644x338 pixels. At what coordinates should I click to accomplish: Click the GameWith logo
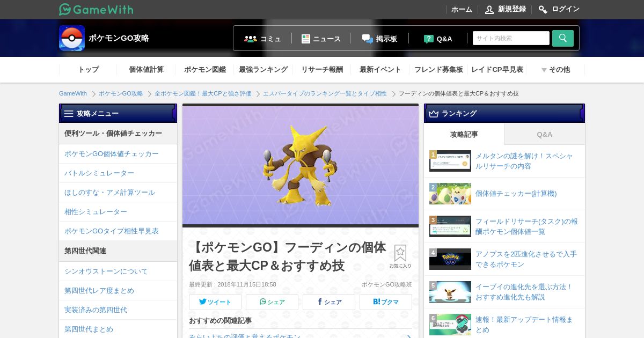coord(96,9)
